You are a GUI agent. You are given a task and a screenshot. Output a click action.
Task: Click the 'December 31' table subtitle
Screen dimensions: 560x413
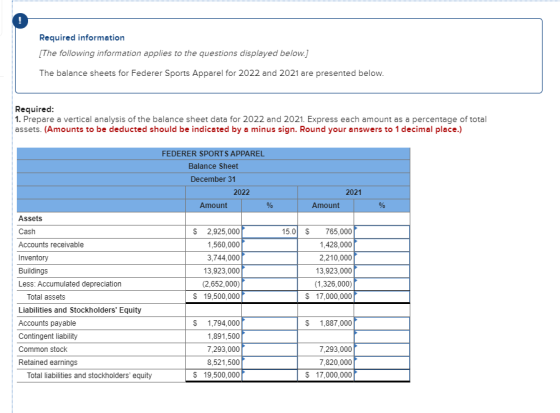point(213,179)
